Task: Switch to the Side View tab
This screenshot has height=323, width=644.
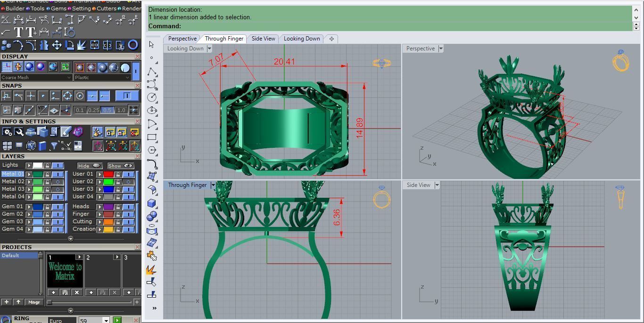Action: pyautogui.click(x=263, y=39)
